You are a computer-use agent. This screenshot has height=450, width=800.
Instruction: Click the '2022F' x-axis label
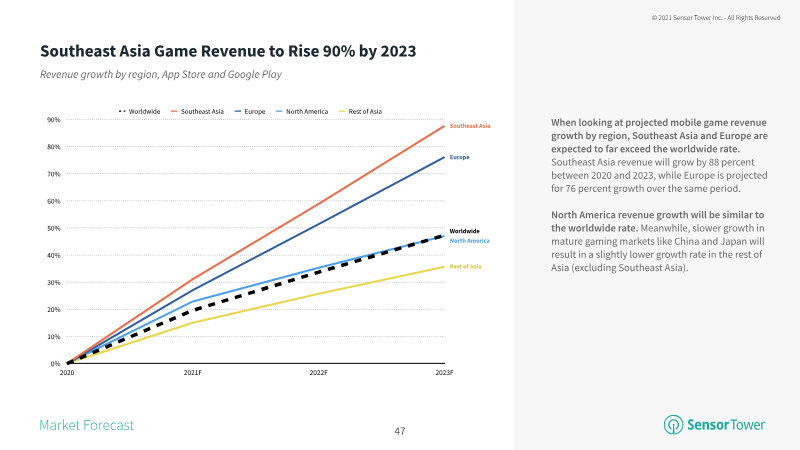point(318,373)
